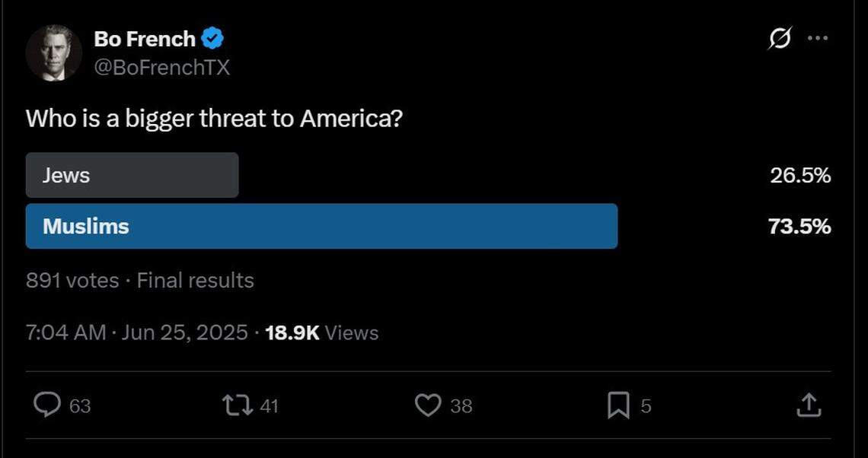Like the post with the heart icon
Viewport: 868px width, 458px height.
pyautogui.click(x=428, y=406)
